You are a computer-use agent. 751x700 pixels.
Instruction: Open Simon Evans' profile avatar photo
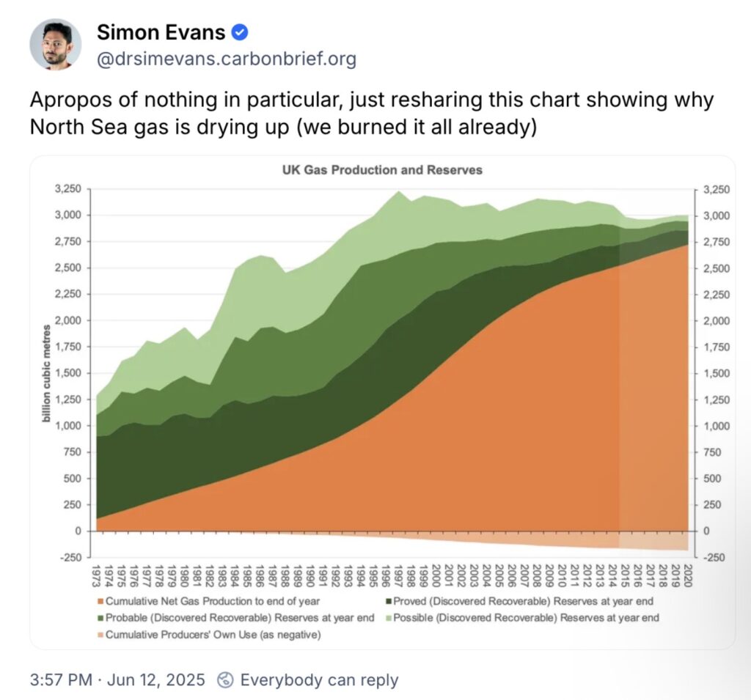56,45
